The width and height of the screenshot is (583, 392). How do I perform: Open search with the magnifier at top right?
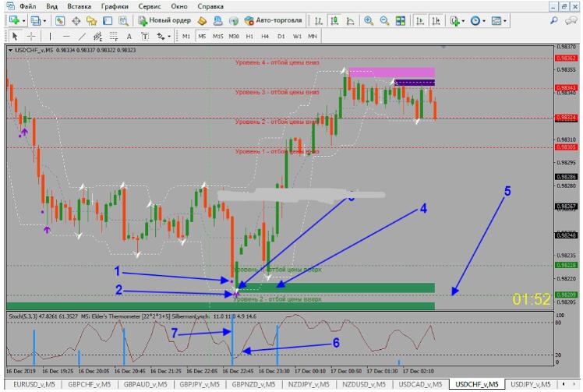click(554, 21)
